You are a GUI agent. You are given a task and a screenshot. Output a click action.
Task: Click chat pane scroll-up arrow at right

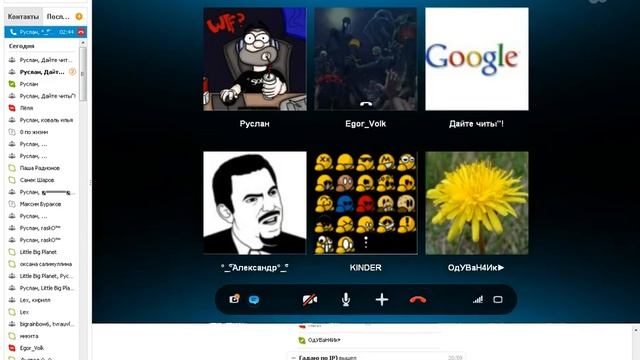636,329
